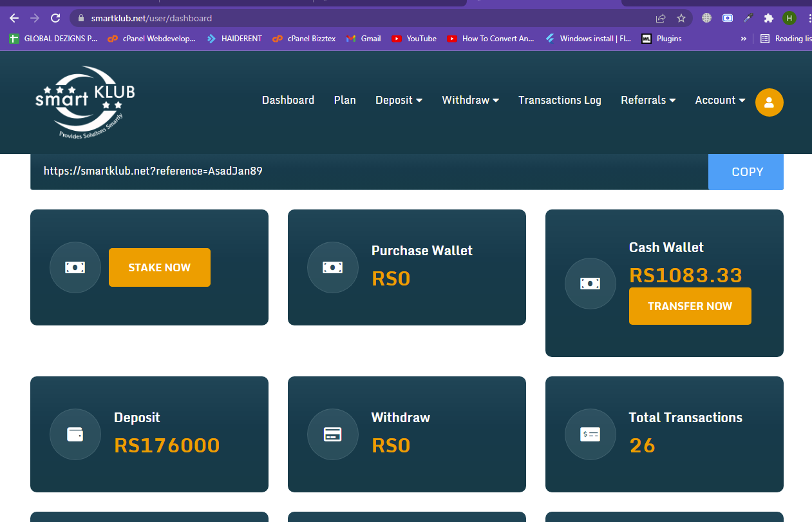Go to the Transactions Log page
812x522 pixels.
560,100
